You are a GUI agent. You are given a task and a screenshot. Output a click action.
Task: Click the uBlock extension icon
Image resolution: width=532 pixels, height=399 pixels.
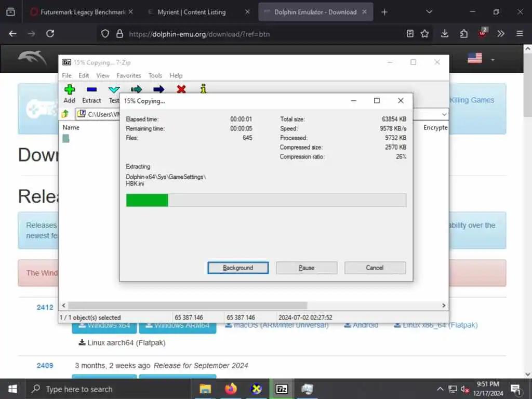[x=482, y=33]
